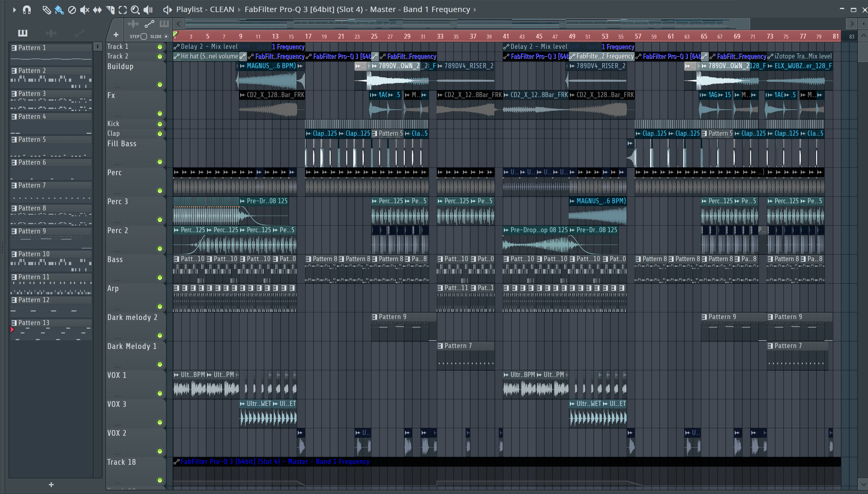Open the playlist options menu arrow
Viewport: 868px width, 494px height.
pos(14,10)
